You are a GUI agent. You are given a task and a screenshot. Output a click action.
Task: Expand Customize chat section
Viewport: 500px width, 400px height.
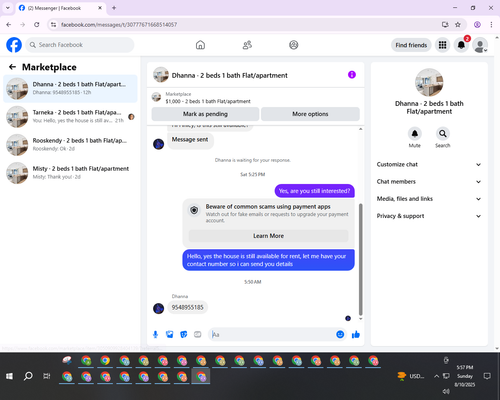click(429, 164)
